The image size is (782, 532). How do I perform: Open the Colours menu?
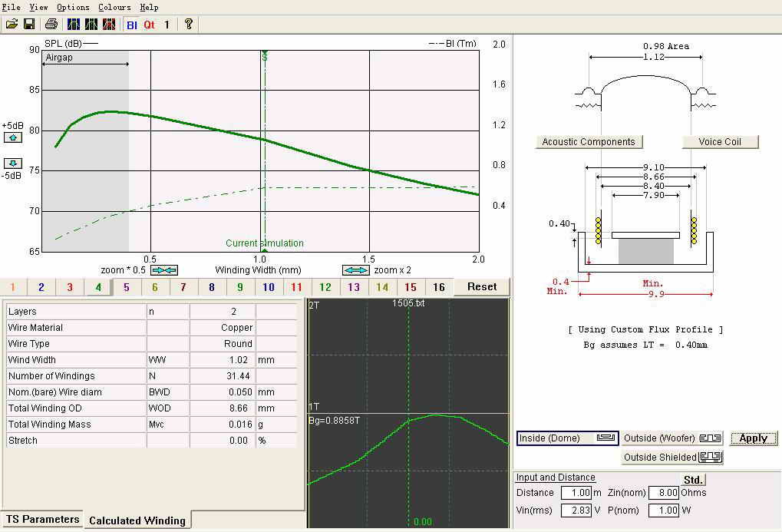[x=114, y=7]
